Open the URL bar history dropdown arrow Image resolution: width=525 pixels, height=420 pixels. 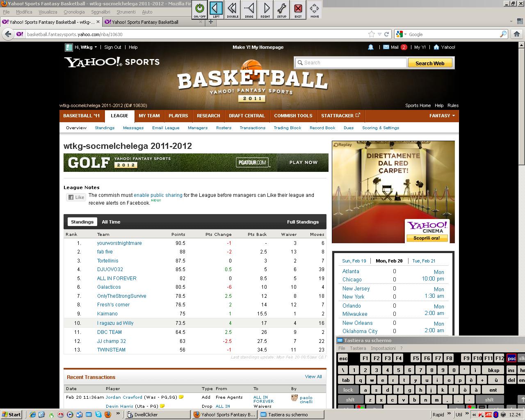tap(380, 34)
